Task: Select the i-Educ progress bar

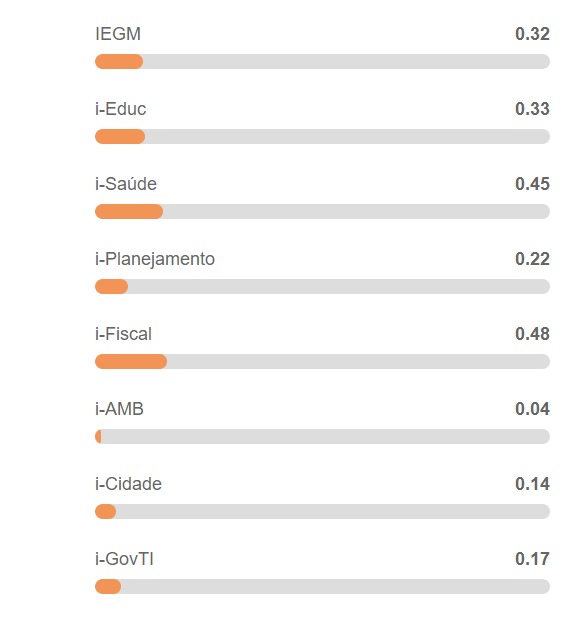Action: pos(322,136)
